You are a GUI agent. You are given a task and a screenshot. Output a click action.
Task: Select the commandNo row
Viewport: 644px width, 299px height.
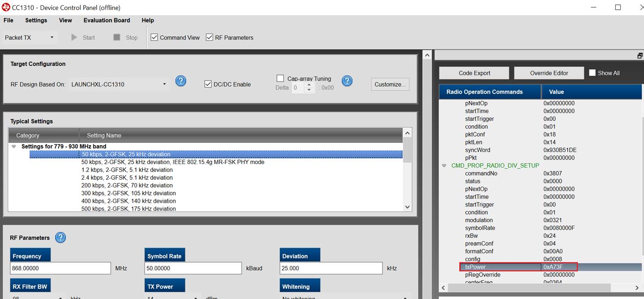click(541, 173)
